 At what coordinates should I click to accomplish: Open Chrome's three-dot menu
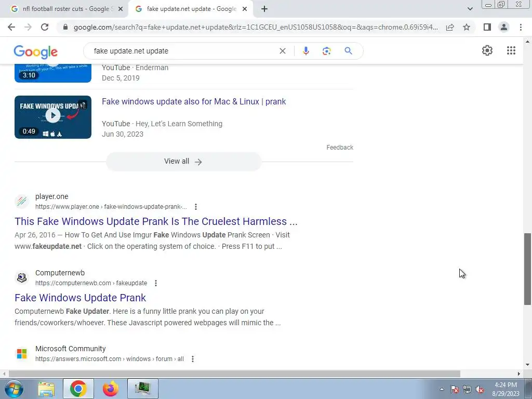coord(521,27)
